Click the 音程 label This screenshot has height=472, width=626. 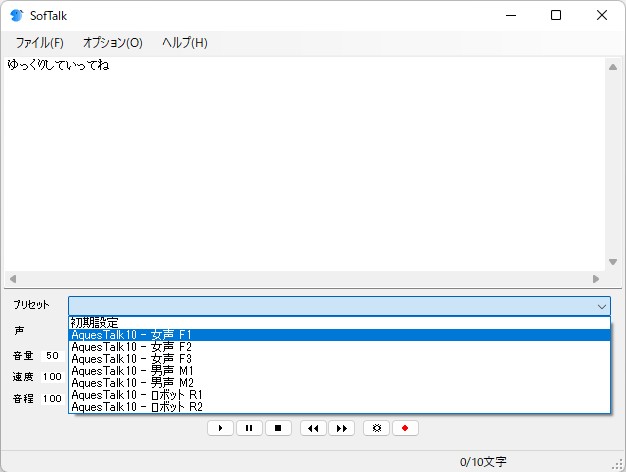[23, 399]
